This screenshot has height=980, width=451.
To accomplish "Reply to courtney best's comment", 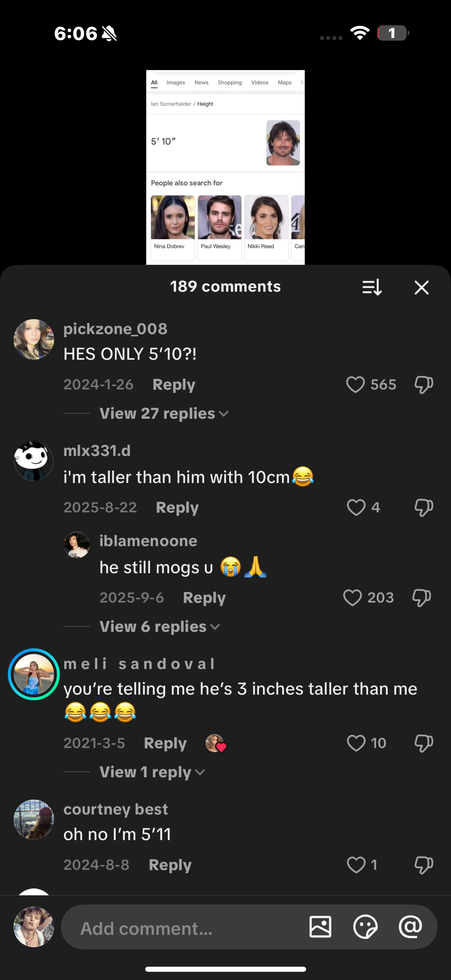I will pos(170,865).
